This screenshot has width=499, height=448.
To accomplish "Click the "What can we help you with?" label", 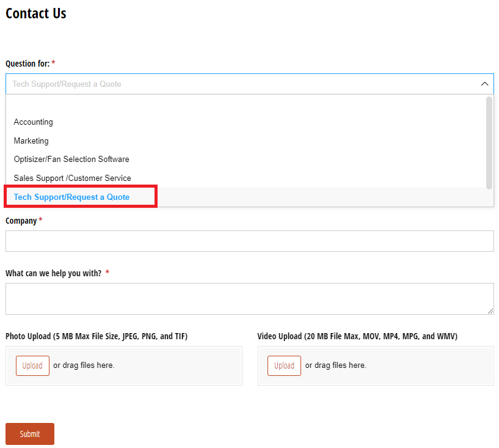I will [54, 273].
